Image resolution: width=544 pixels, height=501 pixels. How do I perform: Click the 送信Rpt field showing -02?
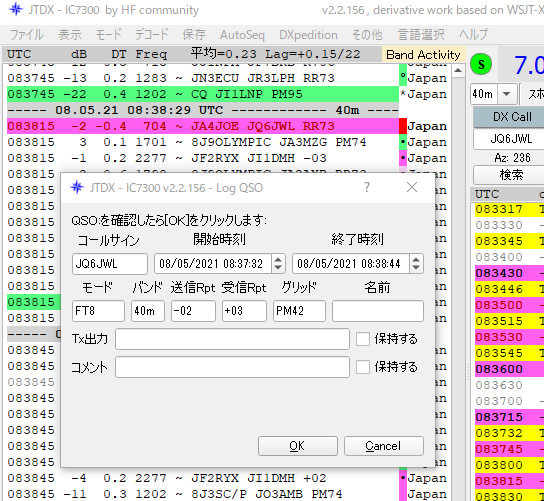(193, 311)
